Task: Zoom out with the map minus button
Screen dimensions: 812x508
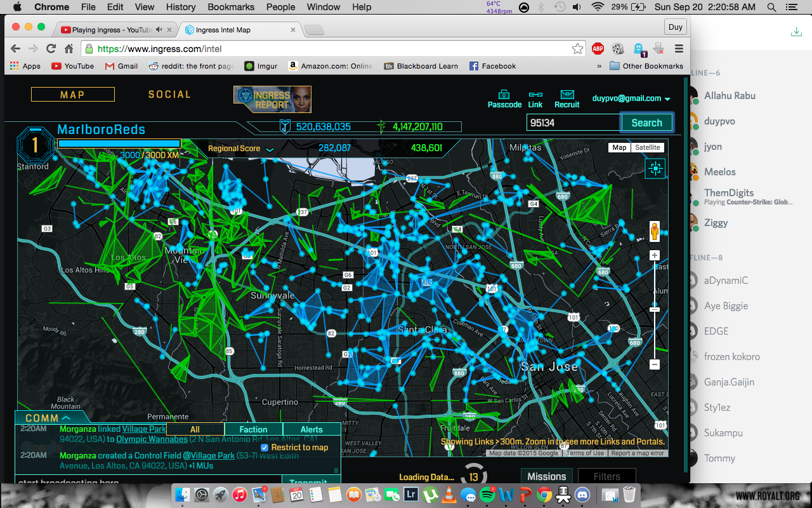Action: tap(655, 364)
